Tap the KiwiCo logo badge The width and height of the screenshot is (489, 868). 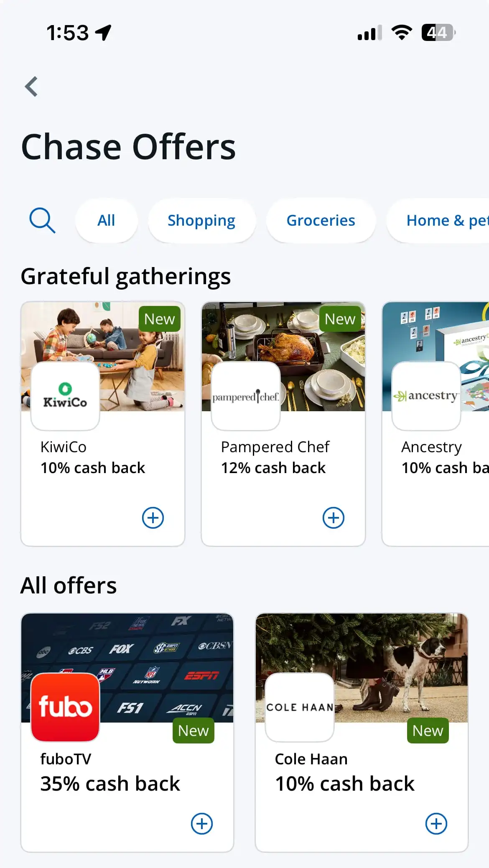[65, 396]
